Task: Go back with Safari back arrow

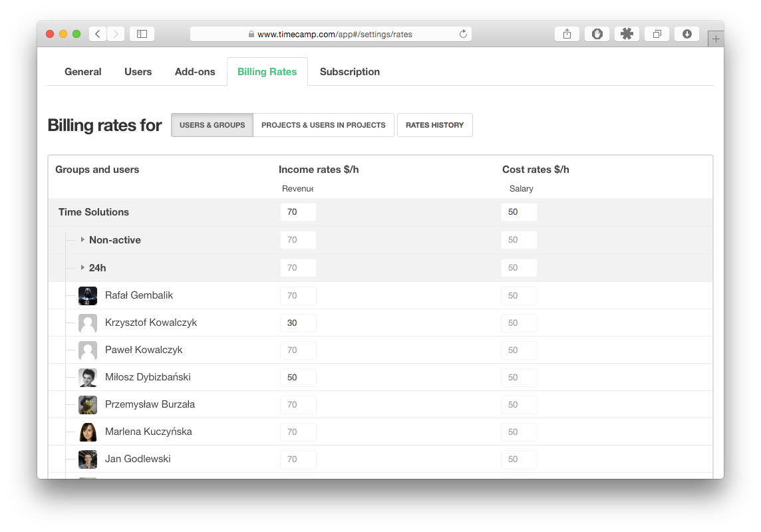Action: pos(98,34)
